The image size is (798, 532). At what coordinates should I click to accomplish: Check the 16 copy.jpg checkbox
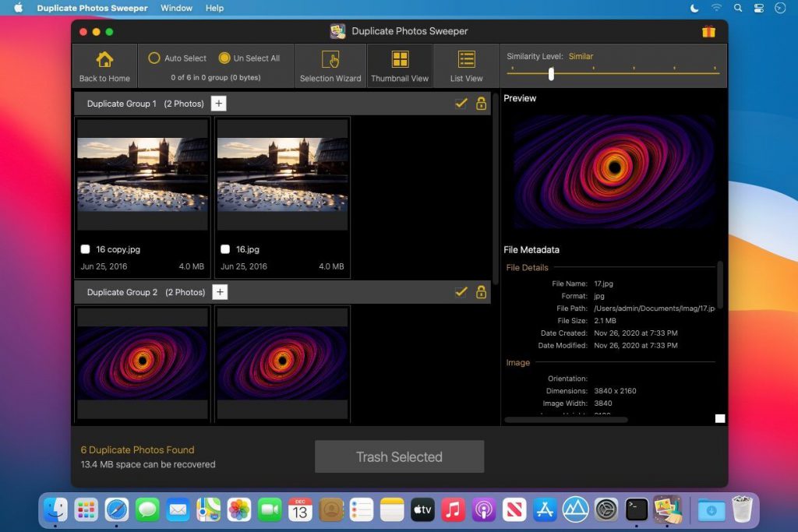pyautogui.click(x=86, y=249)
